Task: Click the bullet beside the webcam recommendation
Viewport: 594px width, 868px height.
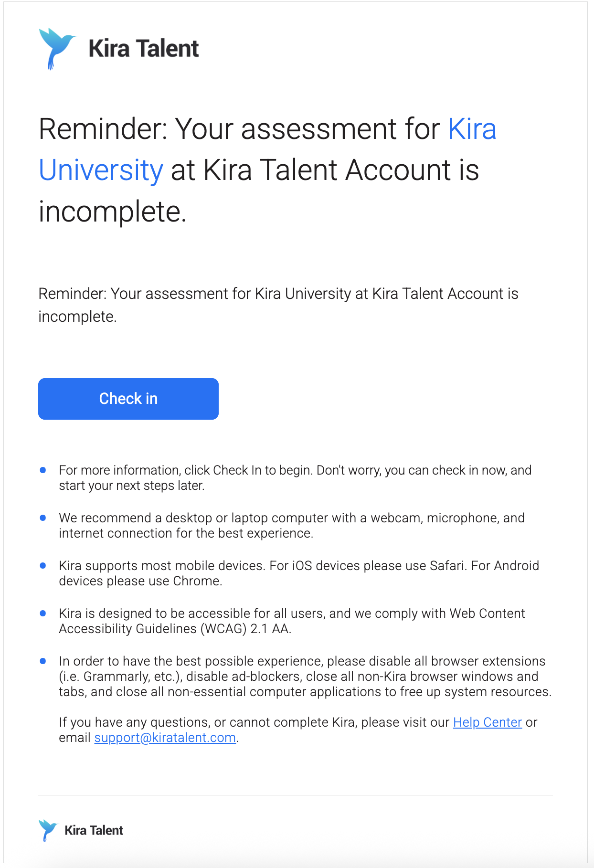Action: click(x=43, y=518)
